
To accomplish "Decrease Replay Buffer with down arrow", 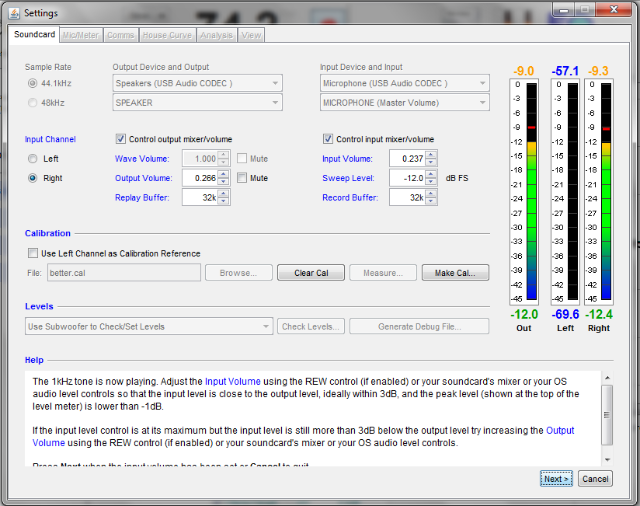I will [x=223, y=201].
